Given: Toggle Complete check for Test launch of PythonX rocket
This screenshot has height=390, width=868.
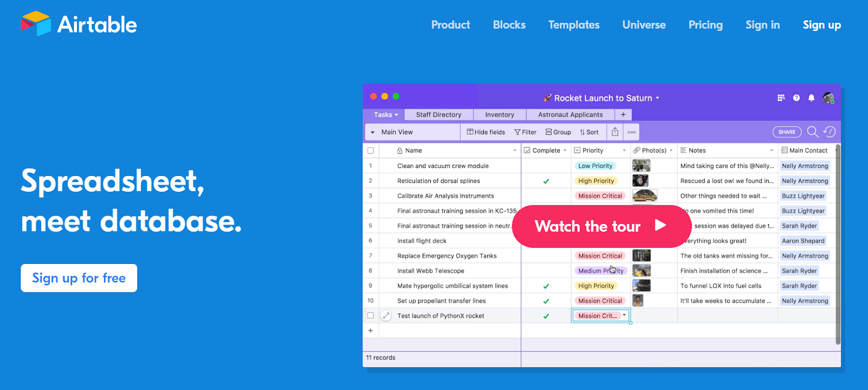Looking at the screenshot, I should pos(546,316).
